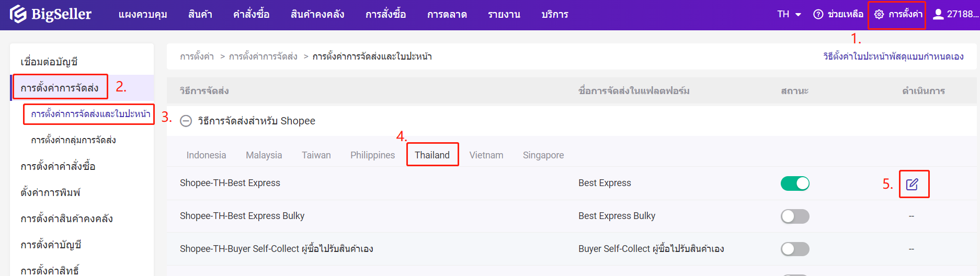
Task: Enable the Buyer Self-Collect toggle
Action: point(794,249)
